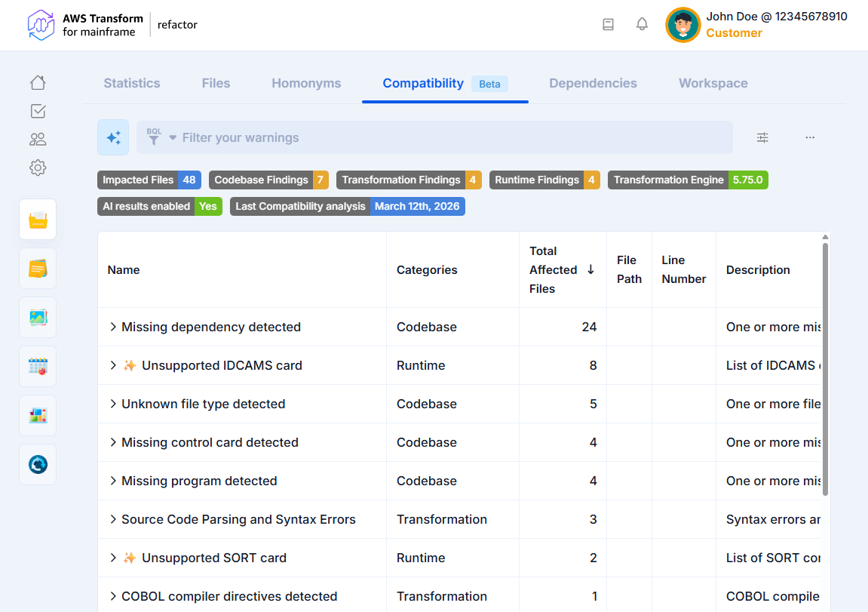Image resolution: width=868 pixels, height=612 pixels.
Task: Expand the Missing dependency detected row
Action: (113, 327)
